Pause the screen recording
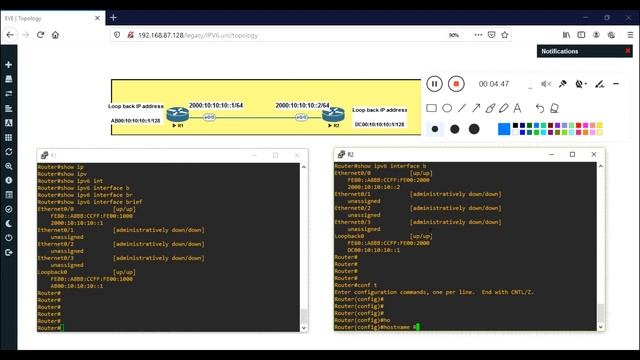 [x=434, y=84]
